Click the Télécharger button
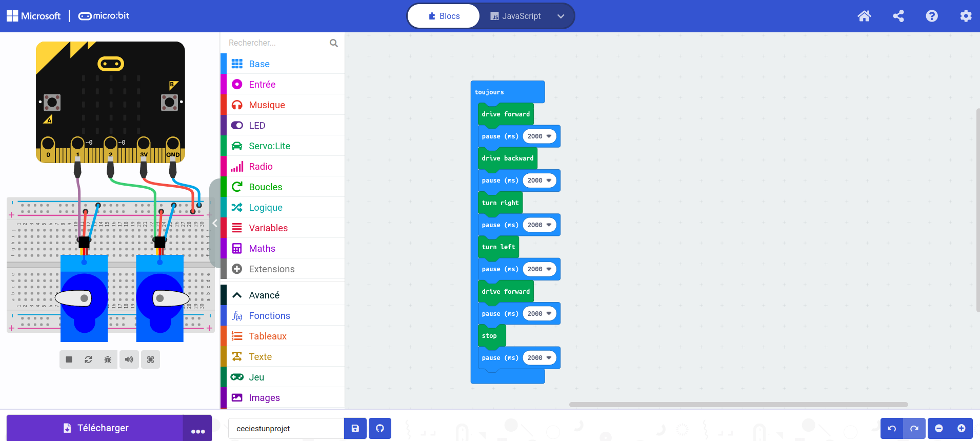Image resolution: width=980 pixels, height=441 pixels. [95, 428]
